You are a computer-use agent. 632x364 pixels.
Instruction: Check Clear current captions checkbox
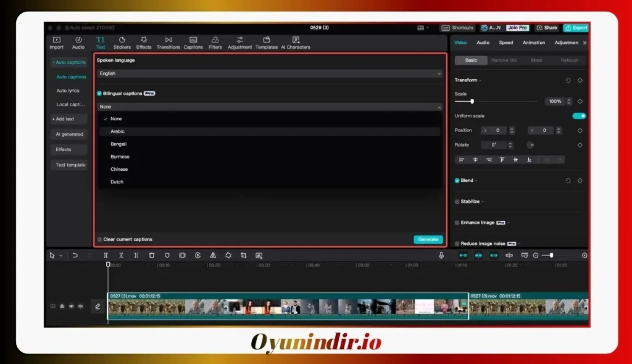[99, 239]
